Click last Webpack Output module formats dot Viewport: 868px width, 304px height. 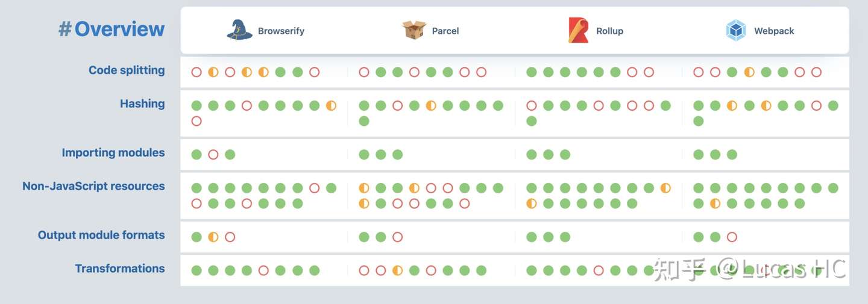pyautogui.click(x=732, y=237)
